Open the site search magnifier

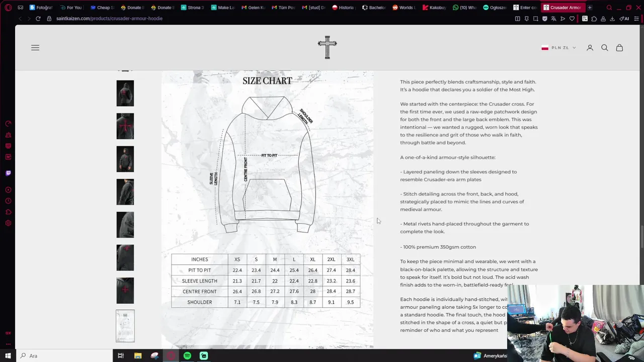[605, 48]
